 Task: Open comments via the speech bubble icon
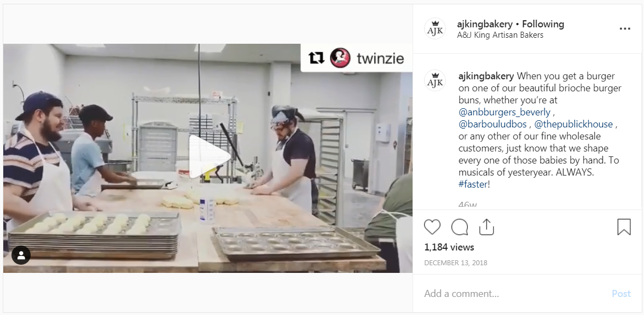(460, 227)
